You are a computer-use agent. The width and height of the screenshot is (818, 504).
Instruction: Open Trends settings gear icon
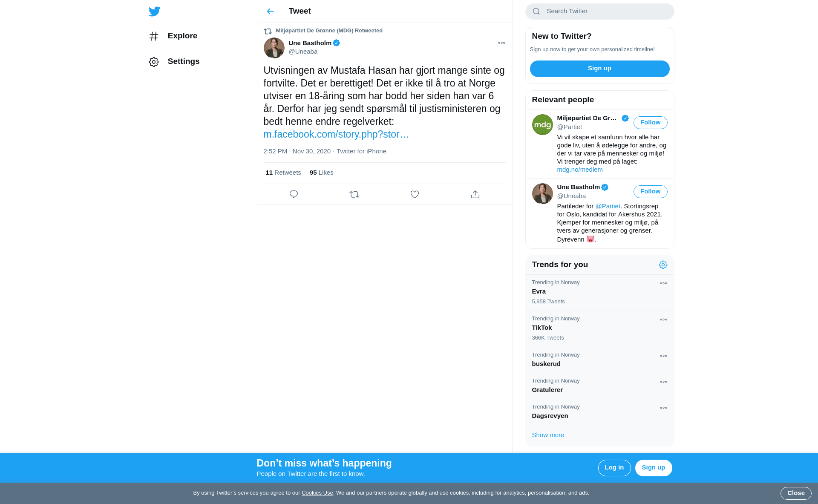coord(663,265)
